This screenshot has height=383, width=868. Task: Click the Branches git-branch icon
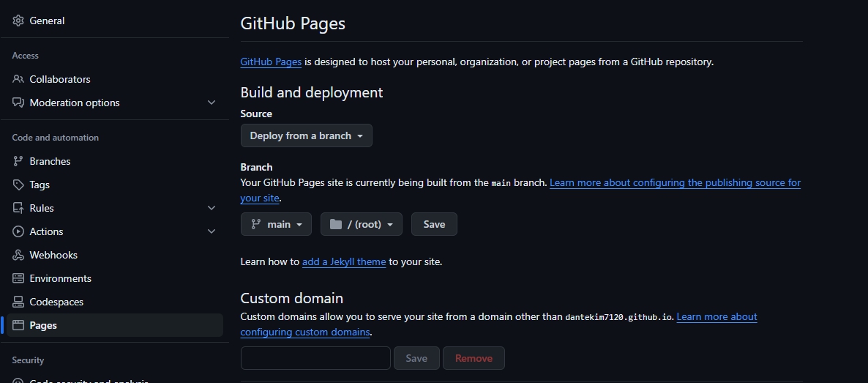[18, 161]
